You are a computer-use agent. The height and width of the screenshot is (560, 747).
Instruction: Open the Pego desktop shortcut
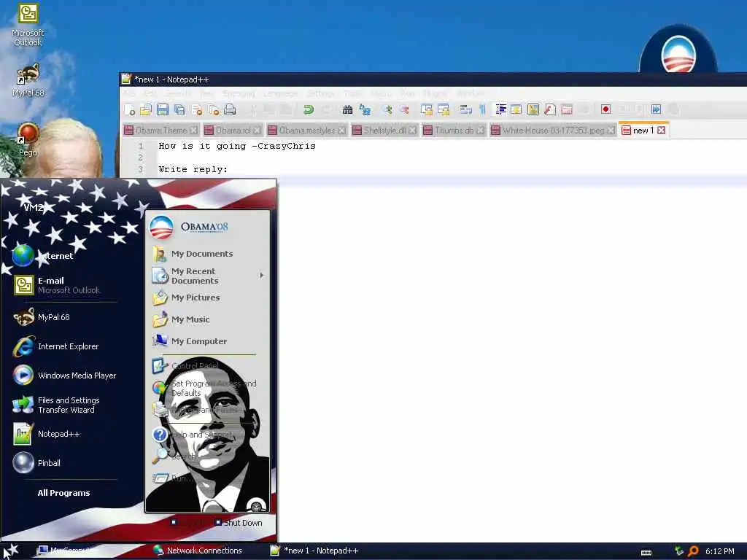[x=28, y=139]
